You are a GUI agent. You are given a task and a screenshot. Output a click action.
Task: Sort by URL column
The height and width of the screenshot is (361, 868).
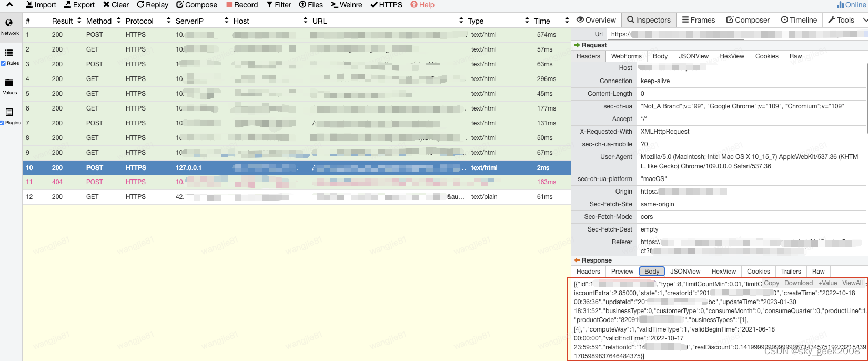388,21
